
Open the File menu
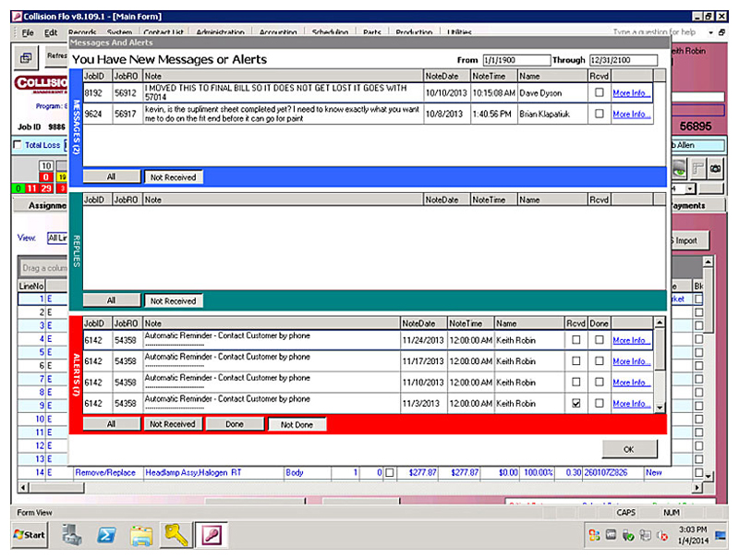(x=28, y=32)
